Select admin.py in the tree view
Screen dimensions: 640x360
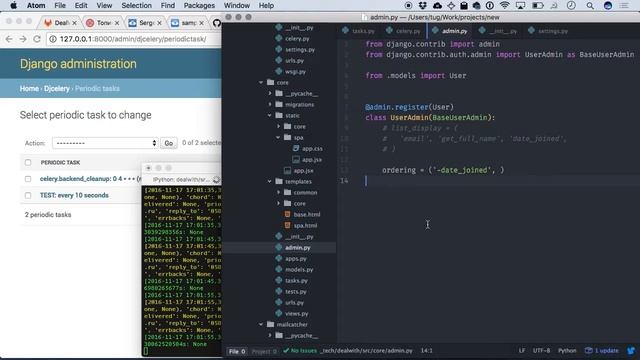coord(298,247)
